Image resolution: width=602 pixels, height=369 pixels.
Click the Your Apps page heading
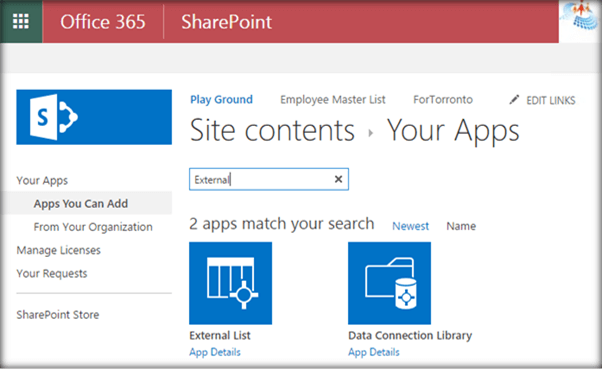[453, 131]
